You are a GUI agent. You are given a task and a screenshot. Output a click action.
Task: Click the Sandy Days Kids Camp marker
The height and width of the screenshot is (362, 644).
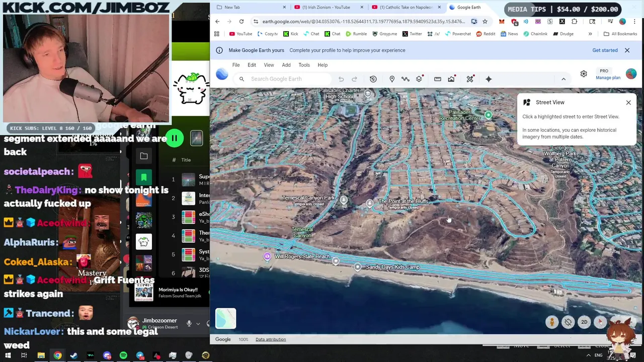[358, 267]
